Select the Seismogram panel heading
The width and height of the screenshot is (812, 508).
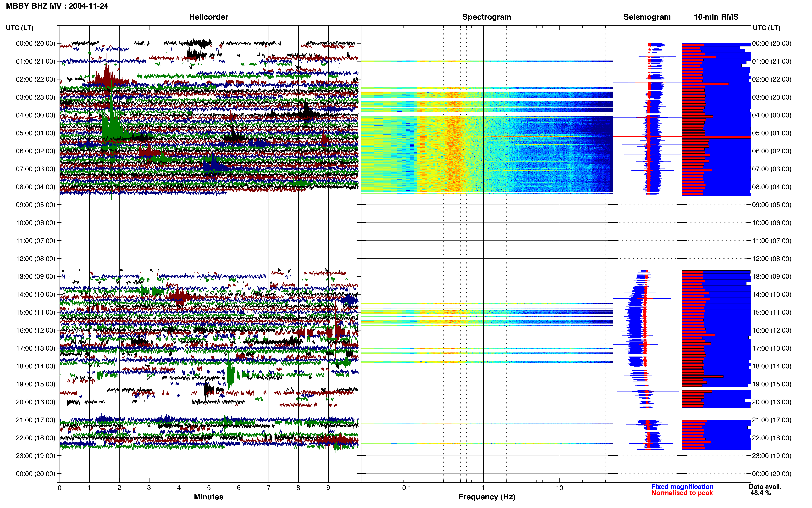(x=647, y=17)
